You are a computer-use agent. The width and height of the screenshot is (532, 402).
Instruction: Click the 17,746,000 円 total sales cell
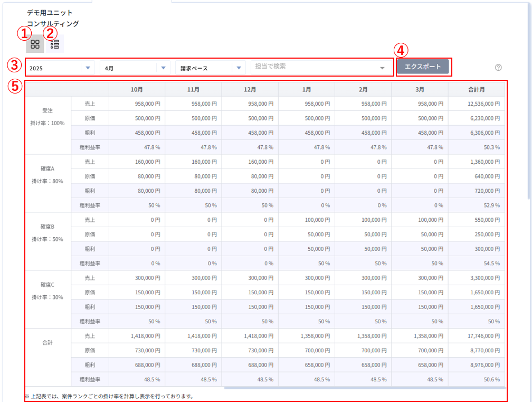480,336
